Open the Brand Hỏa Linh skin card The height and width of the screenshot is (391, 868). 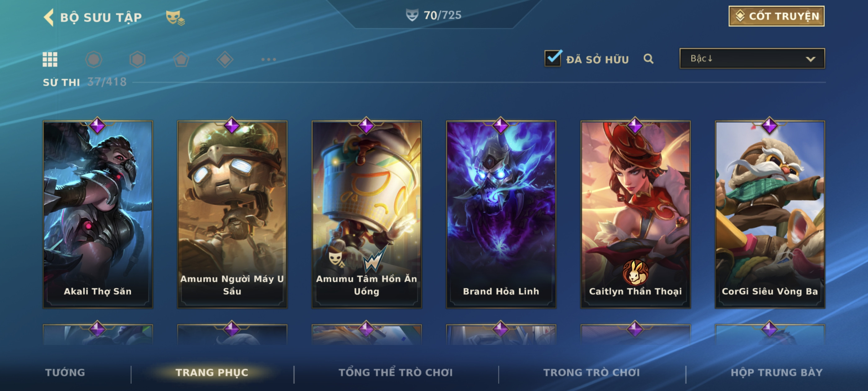pyautogui.click(x=501, y=214)
